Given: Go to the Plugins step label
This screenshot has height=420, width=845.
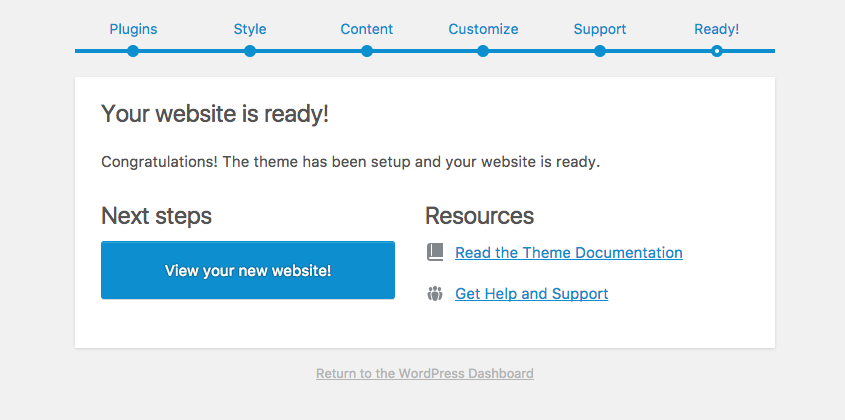Looking at the screenshot, I should (133, 29).
